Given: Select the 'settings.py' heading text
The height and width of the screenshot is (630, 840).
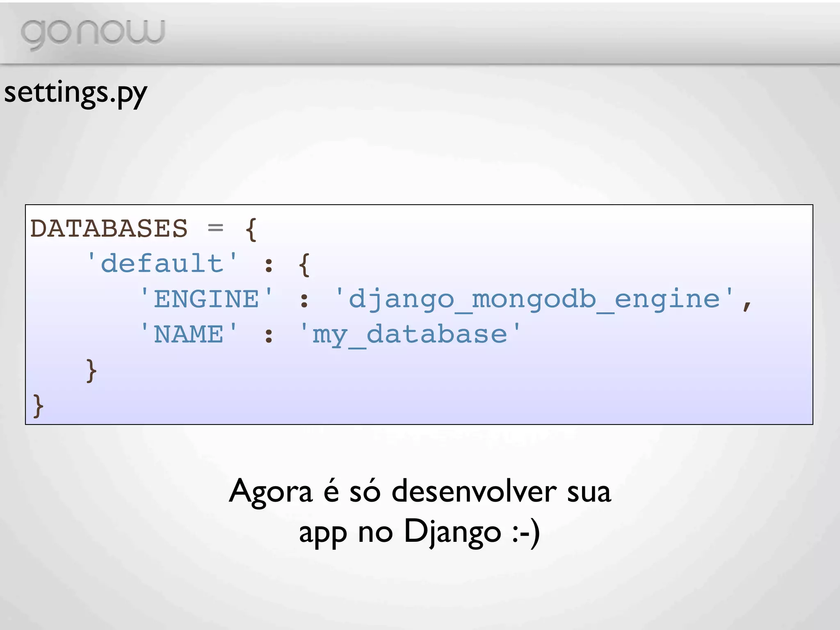Looking at the screenshot, I should [x=75, y=94].
